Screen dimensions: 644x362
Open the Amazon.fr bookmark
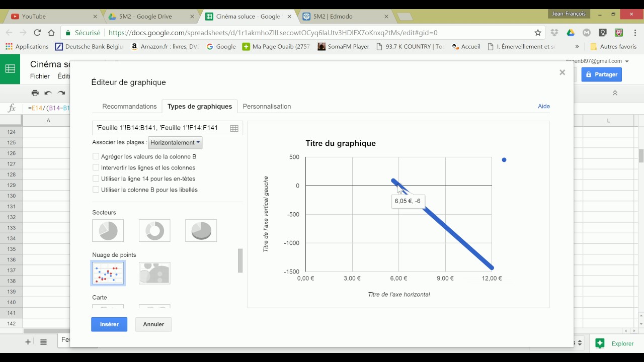tap(164, 46)
